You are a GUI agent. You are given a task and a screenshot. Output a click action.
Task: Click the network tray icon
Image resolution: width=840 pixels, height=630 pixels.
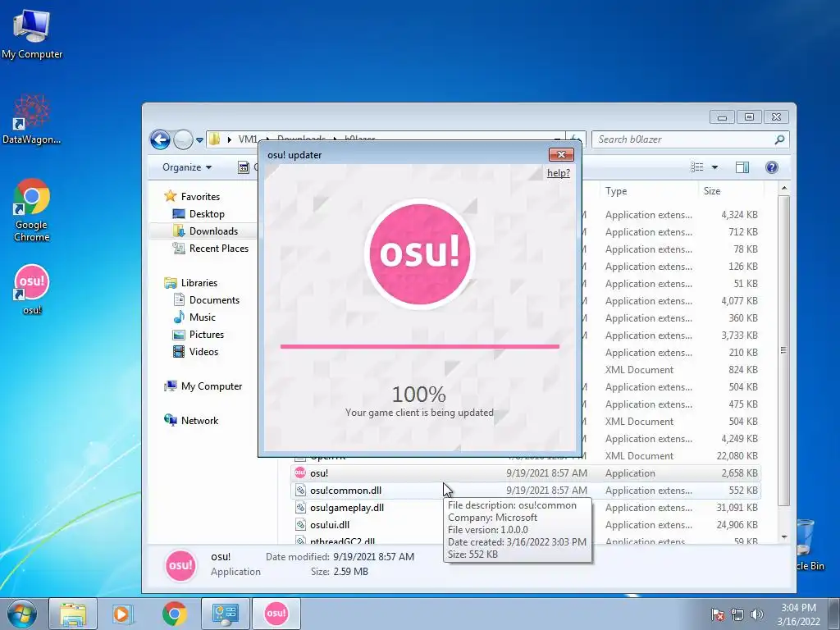click(737, 614)
